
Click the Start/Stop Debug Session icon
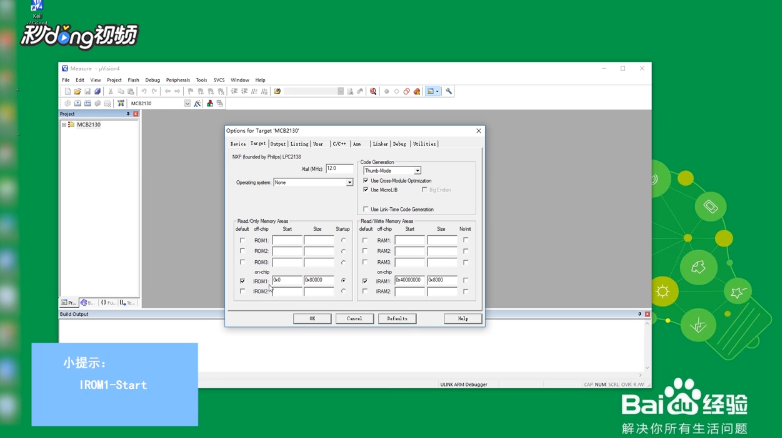click(373, 91)
